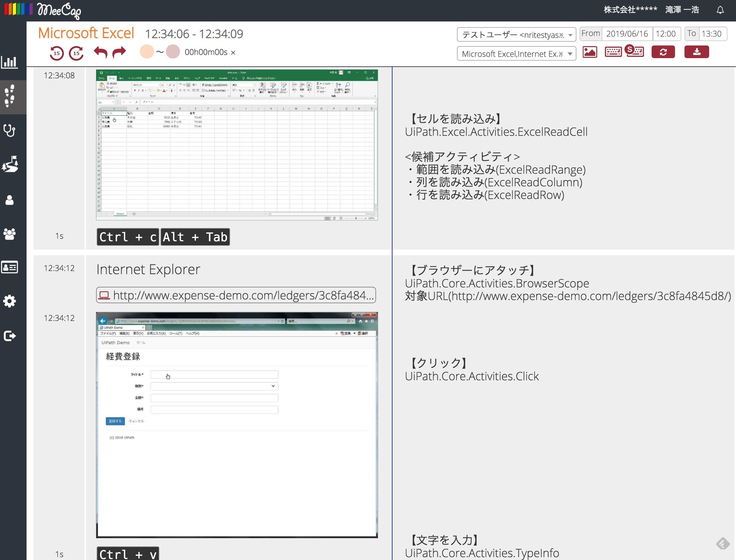The image size is (736, 560).
Task: Click the Ctrl + c key badge
Action: tap(128, 237)
